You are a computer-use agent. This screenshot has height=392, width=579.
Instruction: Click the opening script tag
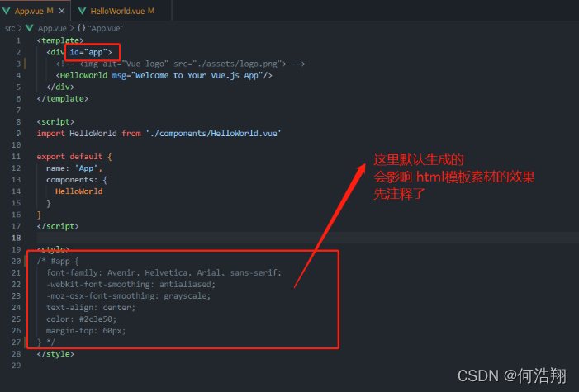pos(55,122)
